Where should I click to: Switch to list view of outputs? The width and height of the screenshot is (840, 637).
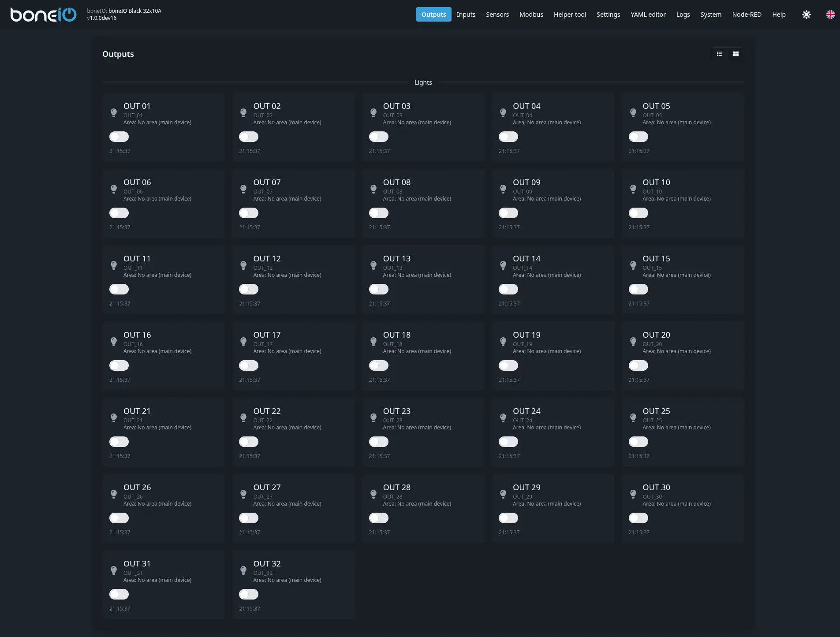coord(720,54)
